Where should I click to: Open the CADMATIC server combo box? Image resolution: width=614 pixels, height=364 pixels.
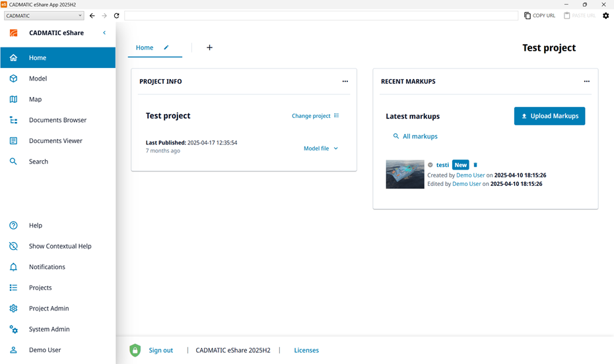[44, 15]
